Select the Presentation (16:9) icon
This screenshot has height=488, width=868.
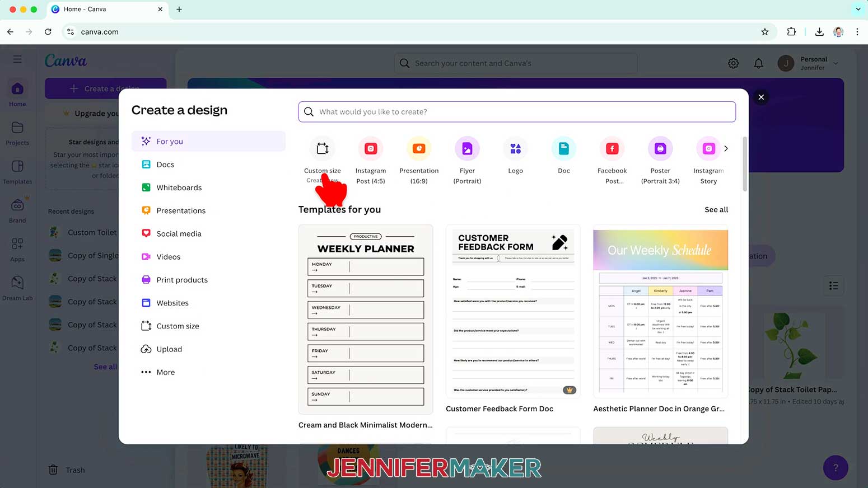click(x=419, y=148)
